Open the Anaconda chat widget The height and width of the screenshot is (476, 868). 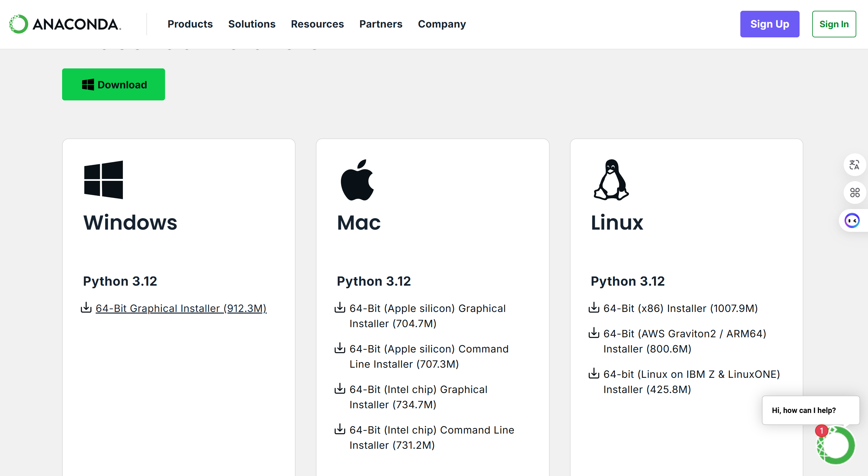pos(836,445)
